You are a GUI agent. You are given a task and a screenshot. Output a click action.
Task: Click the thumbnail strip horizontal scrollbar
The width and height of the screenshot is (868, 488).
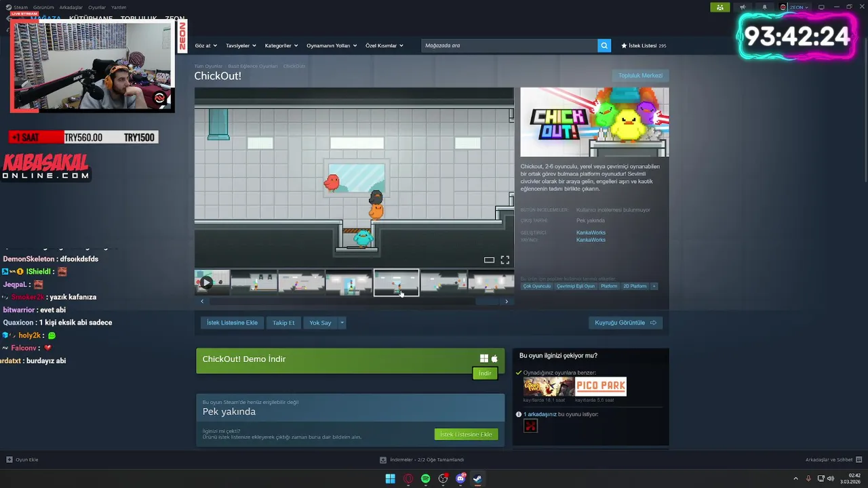[x=354, y=301]
